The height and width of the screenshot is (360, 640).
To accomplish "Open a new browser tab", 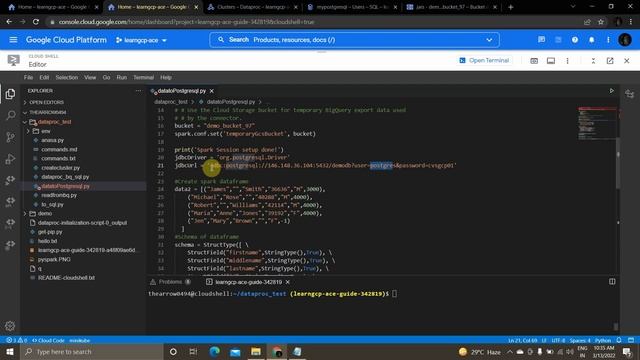I will click(x=510, y=7).
